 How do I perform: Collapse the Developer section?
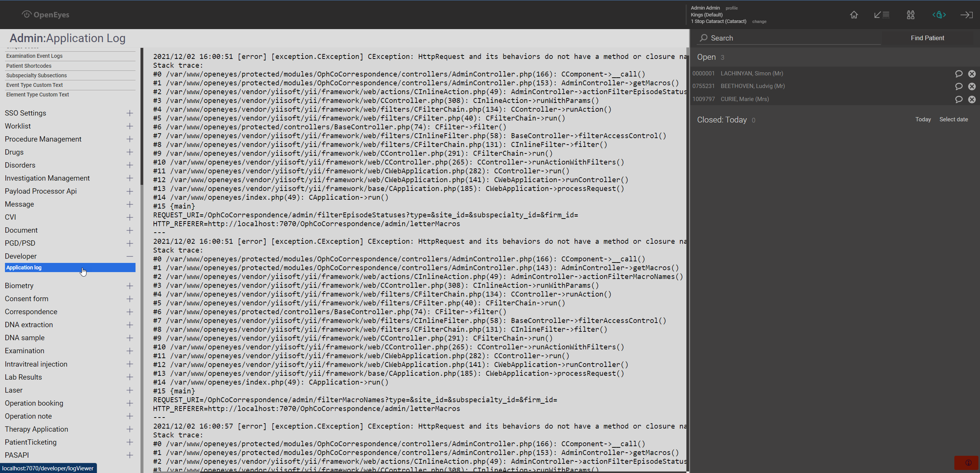130,256
